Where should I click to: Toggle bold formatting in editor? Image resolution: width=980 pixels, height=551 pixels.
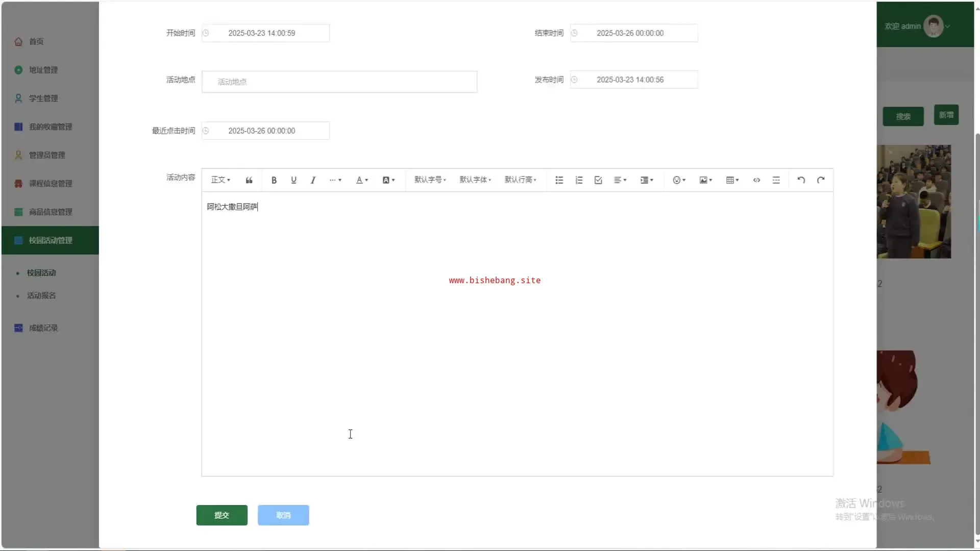point(274,180)
